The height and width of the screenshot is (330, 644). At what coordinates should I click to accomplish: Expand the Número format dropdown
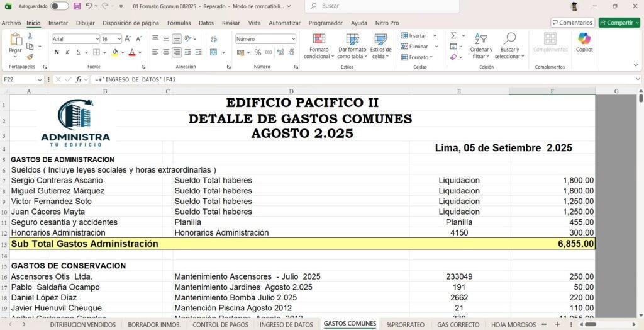point(293,39)
